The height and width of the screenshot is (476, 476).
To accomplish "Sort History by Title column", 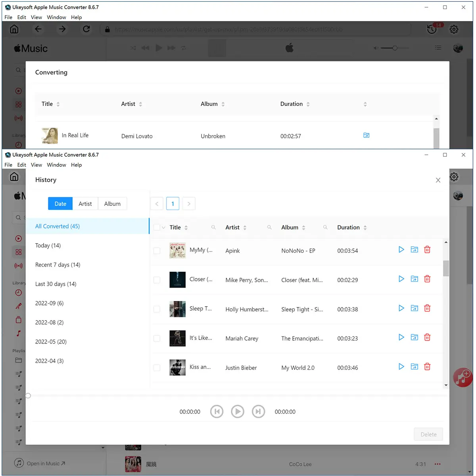I will [186, 228].
